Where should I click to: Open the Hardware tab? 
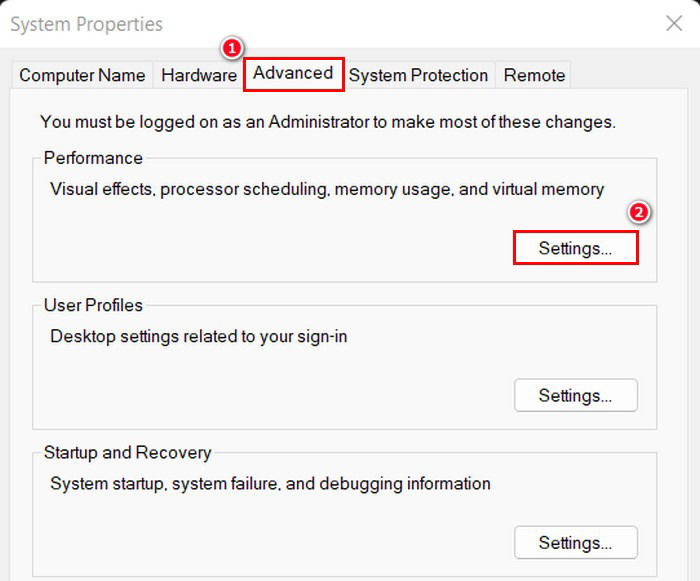coord(199,75)
